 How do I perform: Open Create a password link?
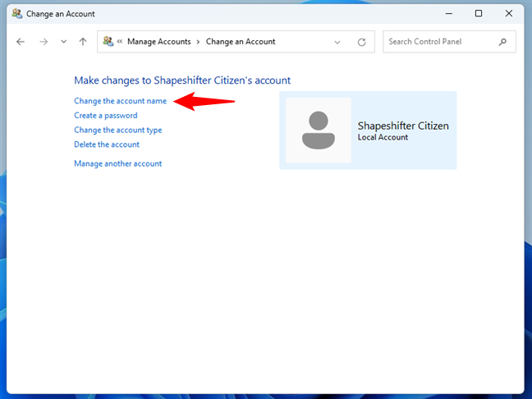pos(106,116)
